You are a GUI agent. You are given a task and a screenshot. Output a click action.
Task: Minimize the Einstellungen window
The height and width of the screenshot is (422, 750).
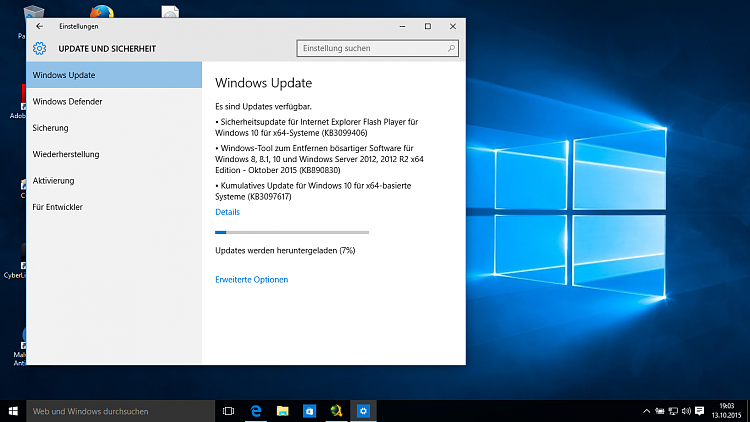pos(402,26)
